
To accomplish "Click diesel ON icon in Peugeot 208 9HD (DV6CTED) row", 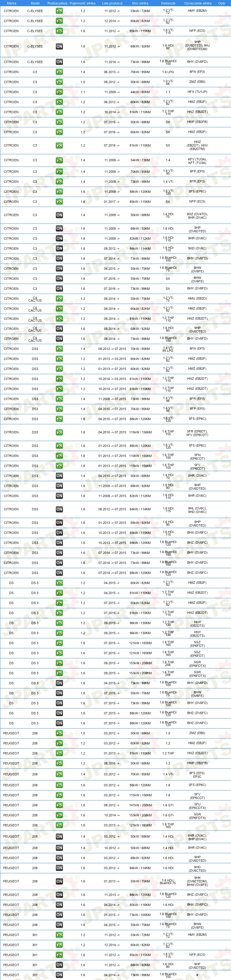I will coord(59,868).
